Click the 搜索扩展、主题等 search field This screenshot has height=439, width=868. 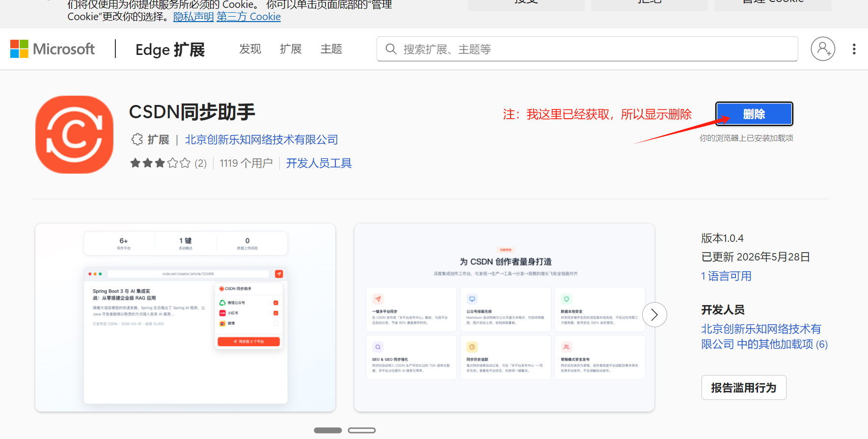coord(587,49)
